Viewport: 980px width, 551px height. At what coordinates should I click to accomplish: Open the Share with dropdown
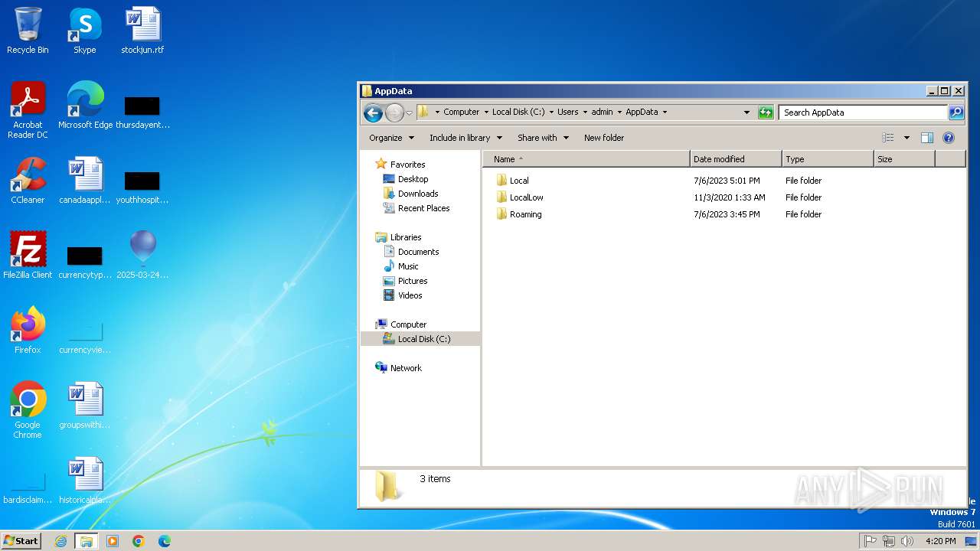point(543,138)
